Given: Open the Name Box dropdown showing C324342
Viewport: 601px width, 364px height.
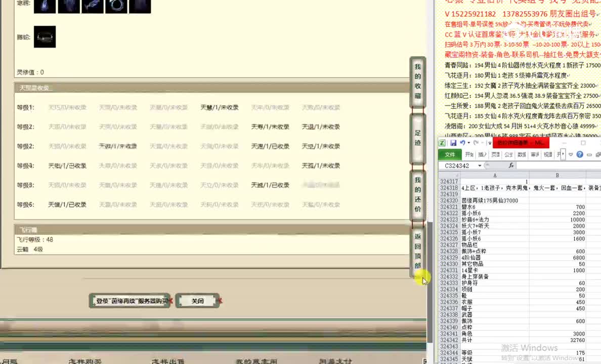Looking at the screenshot, I should tap(480, 165).
